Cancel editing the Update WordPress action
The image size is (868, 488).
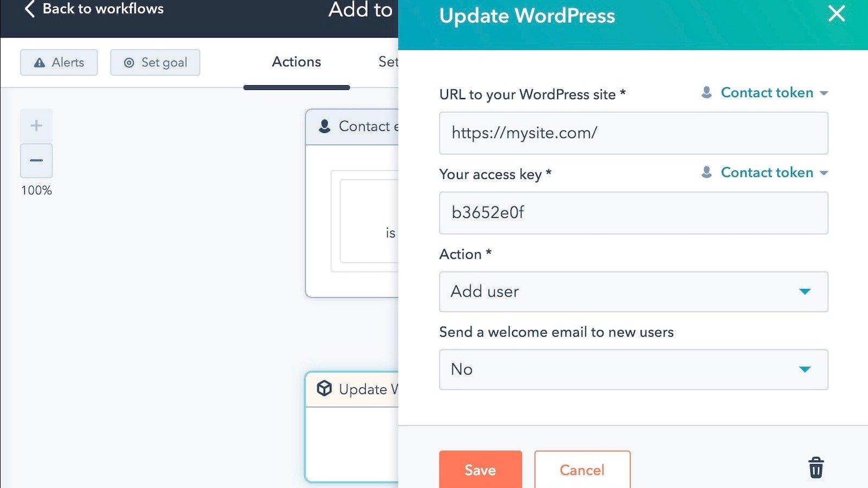(x=582, y=470)
